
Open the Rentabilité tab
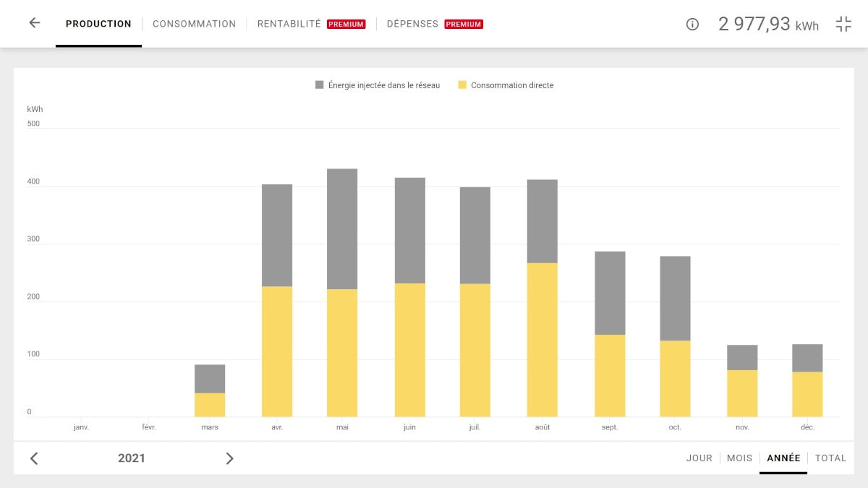pos(289,24)
